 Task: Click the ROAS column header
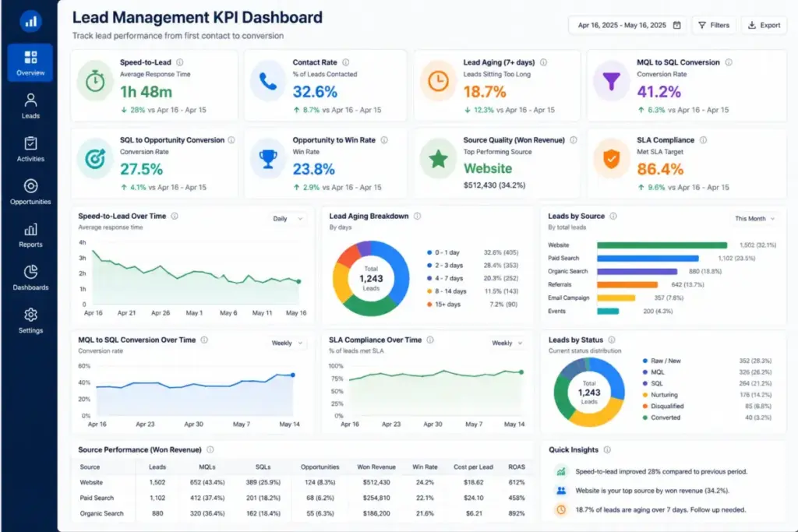(517, 467)
